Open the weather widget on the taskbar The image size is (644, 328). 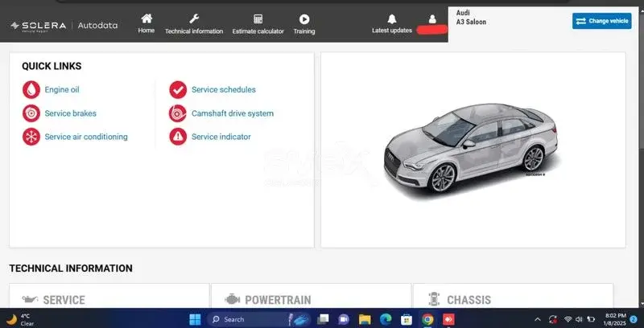pyautogui.click(x=21, y=319)
